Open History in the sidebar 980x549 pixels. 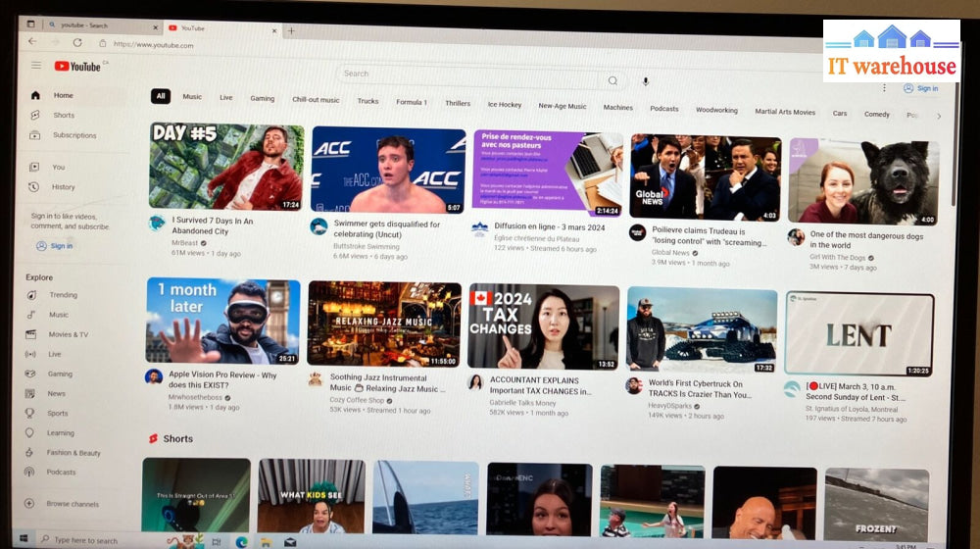coord(63,187)
